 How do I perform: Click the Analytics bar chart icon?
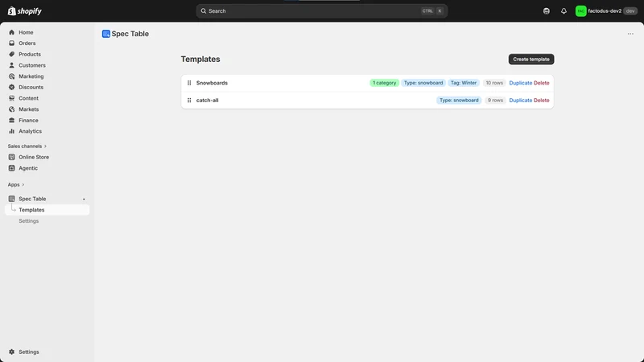11,131
